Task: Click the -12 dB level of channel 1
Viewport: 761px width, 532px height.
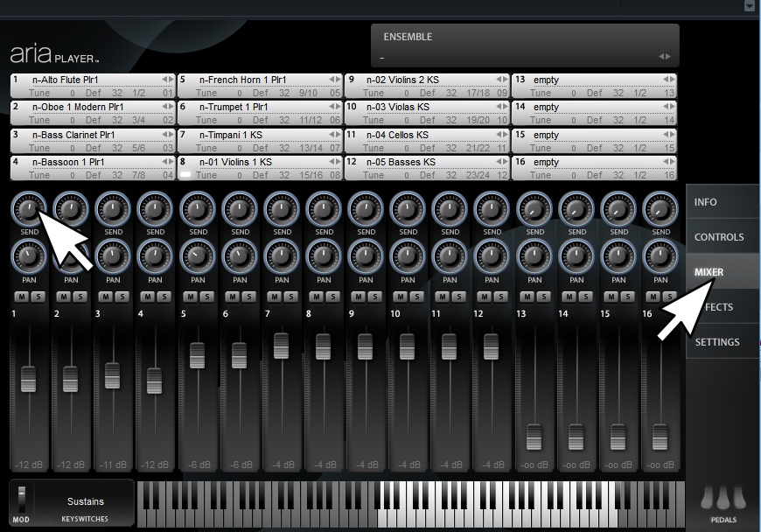Action: pyautogui.click(x=29, y=465)
